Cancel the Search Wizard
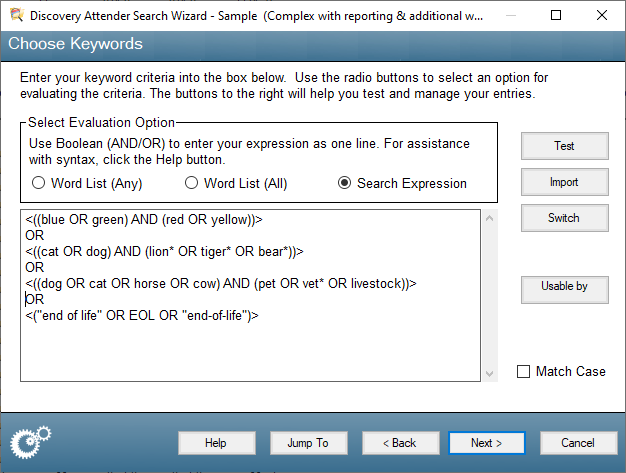The width and height of the screenshot is (626, 473). pos(577,443)
